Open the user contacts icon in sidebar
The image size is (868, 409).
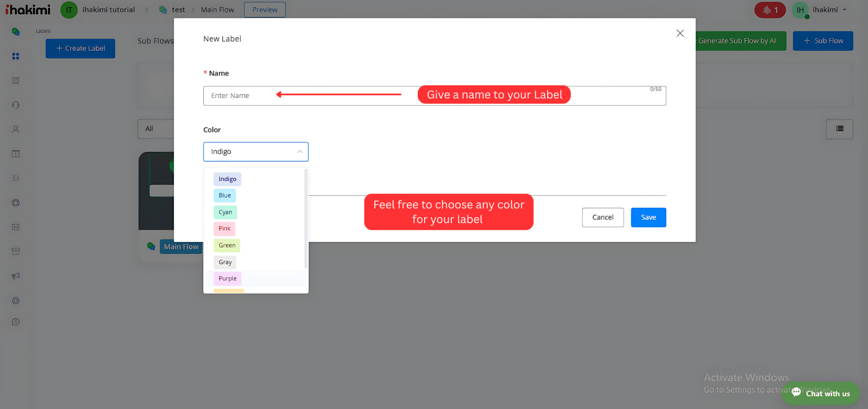[x=16, y=129]
